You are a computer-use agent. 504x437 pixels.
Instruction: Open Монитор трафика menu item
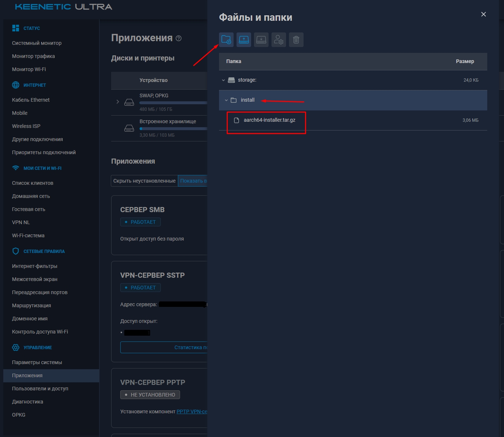(x=33, y=56)
